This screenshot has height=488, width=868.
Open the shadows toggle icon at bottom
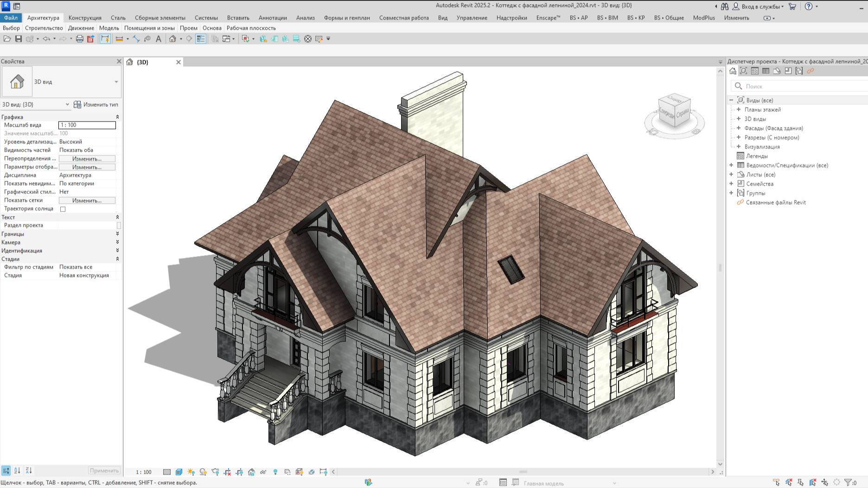click(203, 472)
